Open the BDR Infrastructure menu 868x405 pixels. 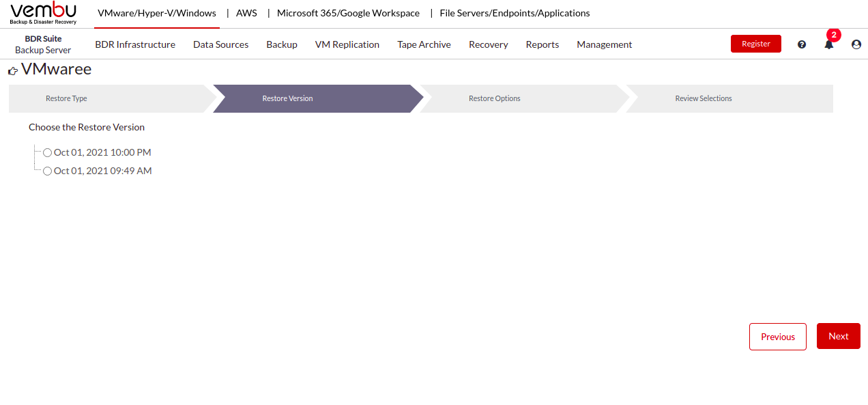135,44
